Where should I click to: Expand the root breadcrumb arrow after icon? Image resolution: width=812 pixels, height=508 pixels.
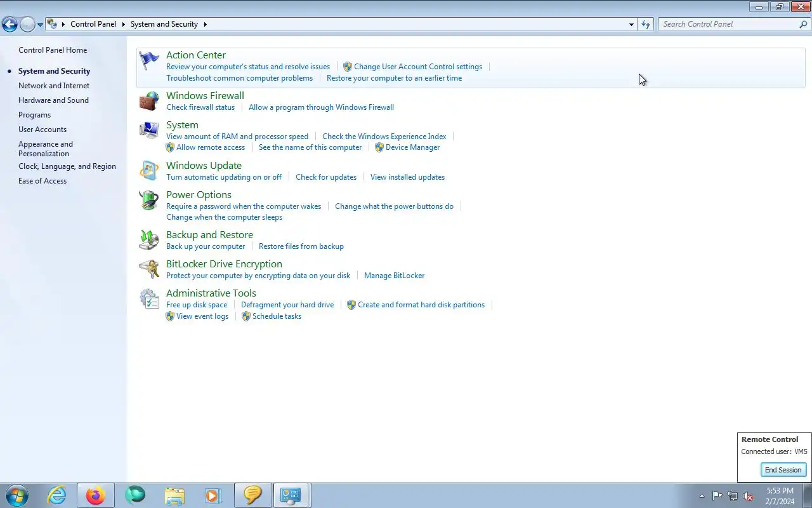coord(63,24)
